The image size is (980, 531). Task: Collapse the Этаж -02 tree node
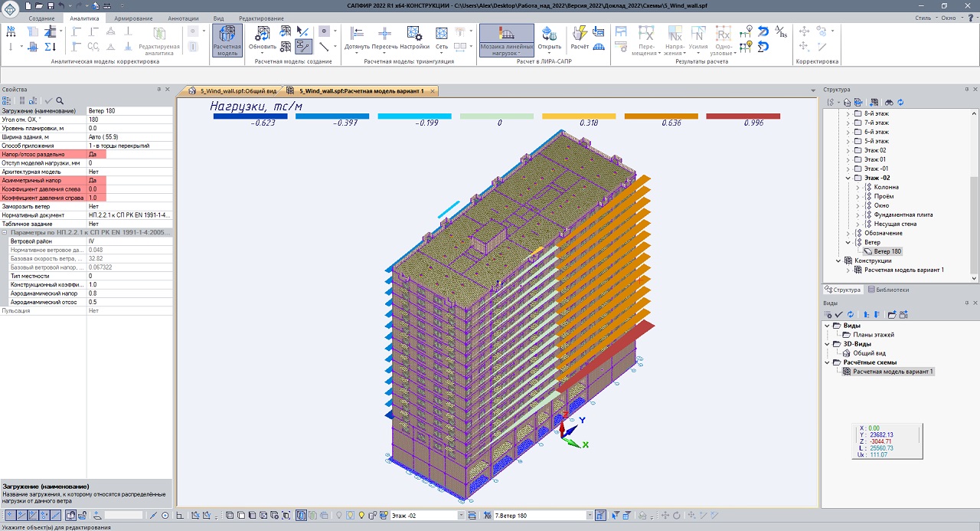pos(848,178)
